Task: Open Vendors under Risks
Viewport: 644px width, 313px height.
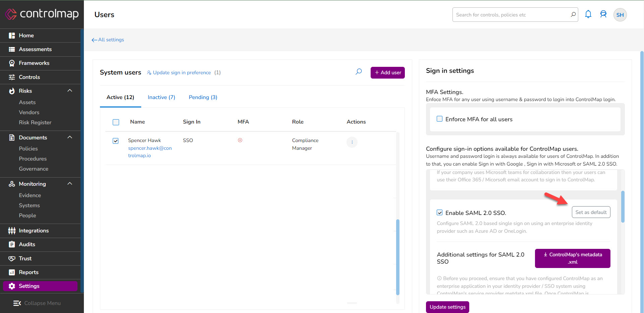Action: (29, 113)
